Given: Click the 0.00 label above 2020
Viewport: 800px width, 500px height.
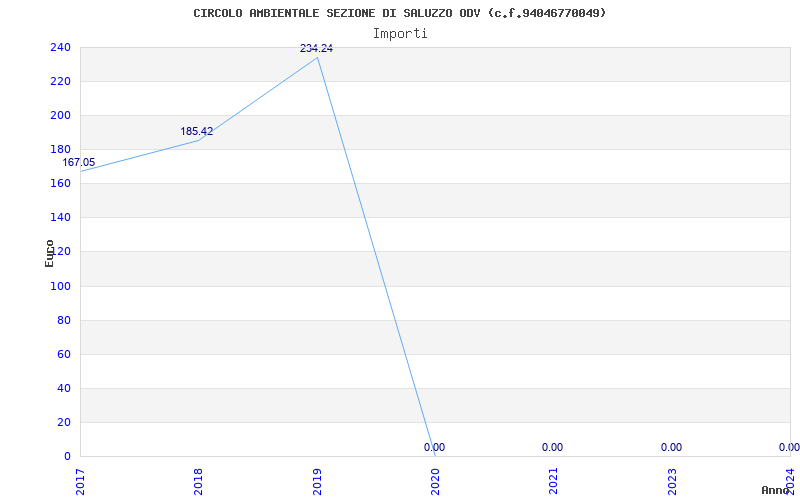Looking at the screenshot, I should click(434, 447).
